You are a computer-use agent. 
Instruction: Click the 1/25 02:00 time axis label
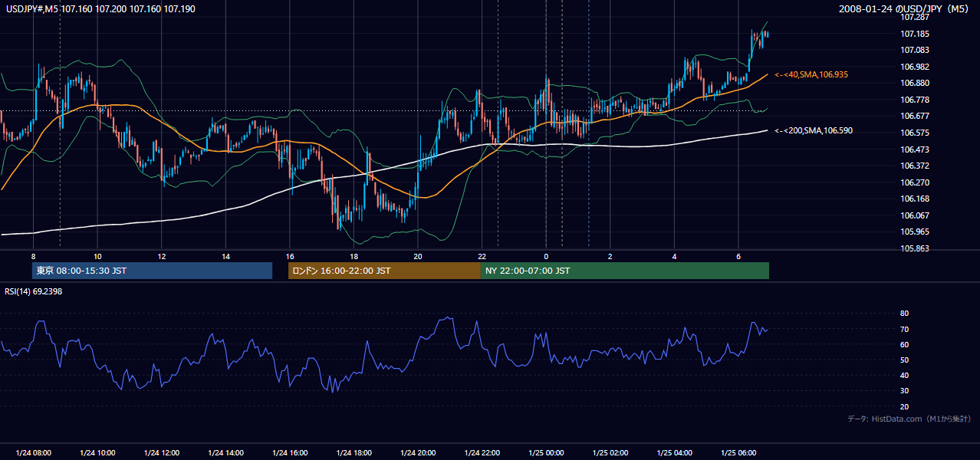click(x=610, y=453)
